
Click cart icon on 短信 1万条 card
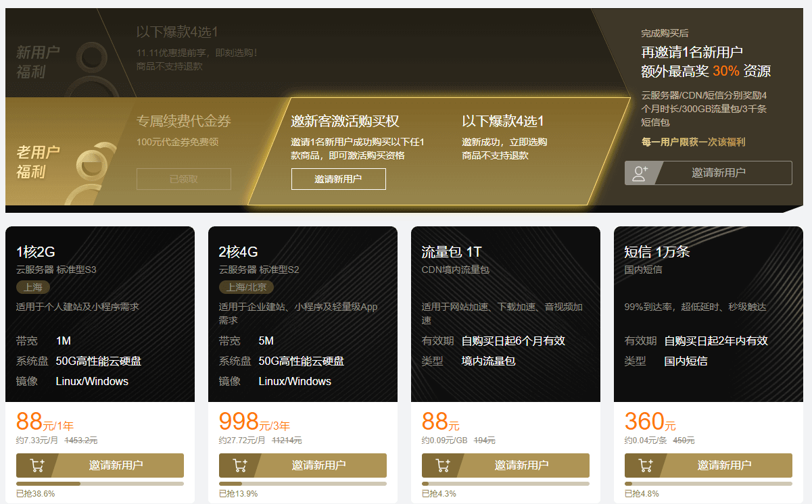click(x=645, y=465)
